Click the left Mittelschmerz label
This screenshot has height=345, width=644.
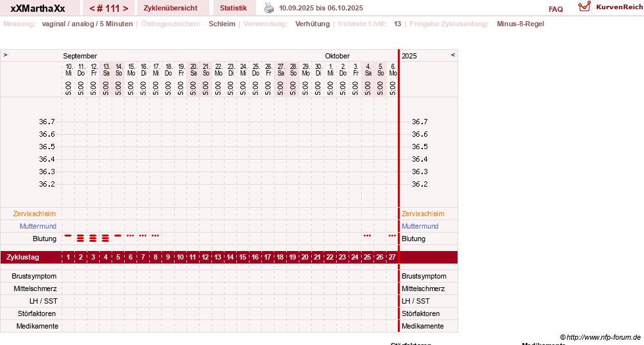(35, 288)
